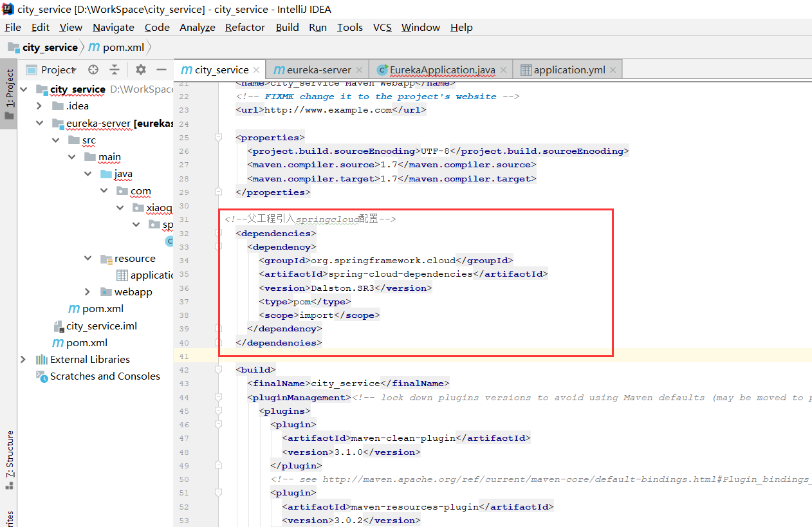Screen dimensions: 812x527
Task: Click the spring-cloud-dependencies artifactId text
Action: [x=401, y=274]
